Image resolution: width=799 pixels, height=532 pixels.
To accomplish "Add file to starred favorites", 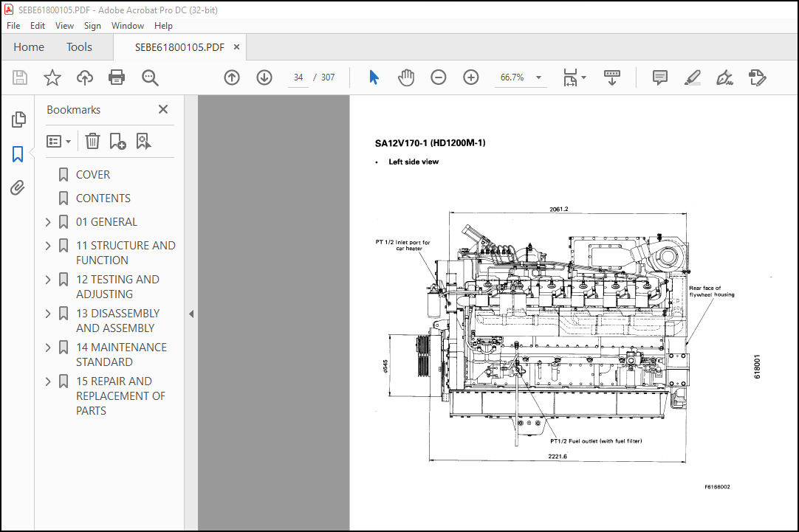I will [52, 77].
